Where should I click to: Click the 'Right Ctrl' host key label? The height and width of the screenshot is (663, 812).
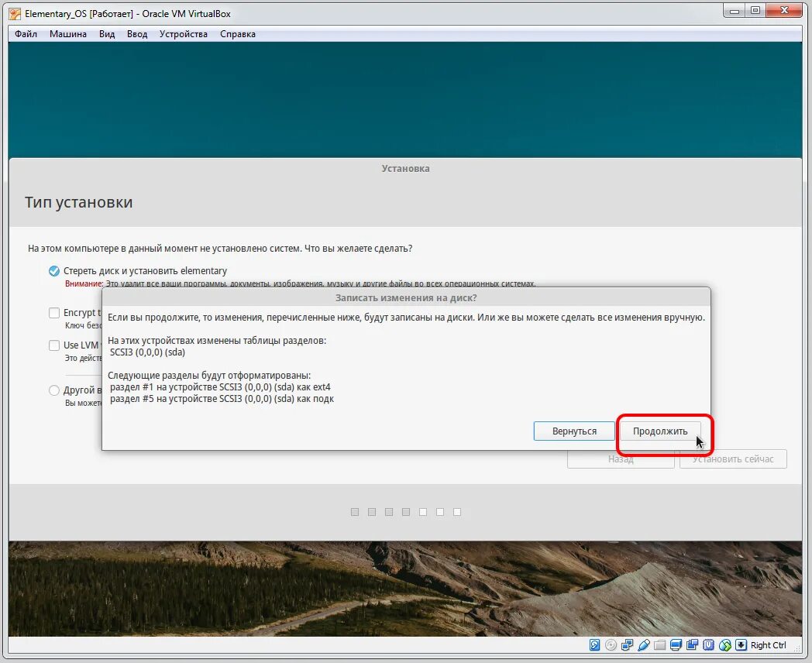click(x=768, y=645)
